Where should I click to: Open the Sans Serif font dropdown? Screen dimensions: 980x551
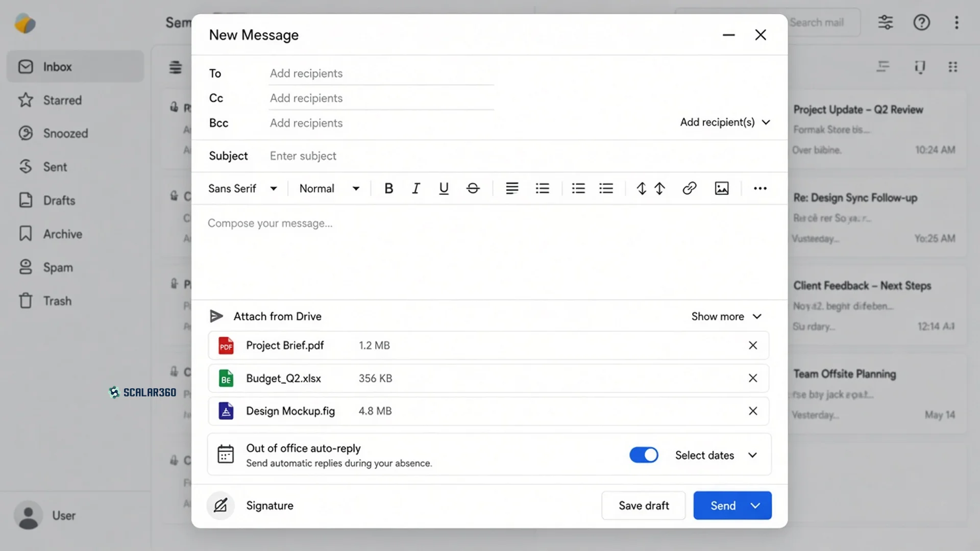(x=242, y=188)
